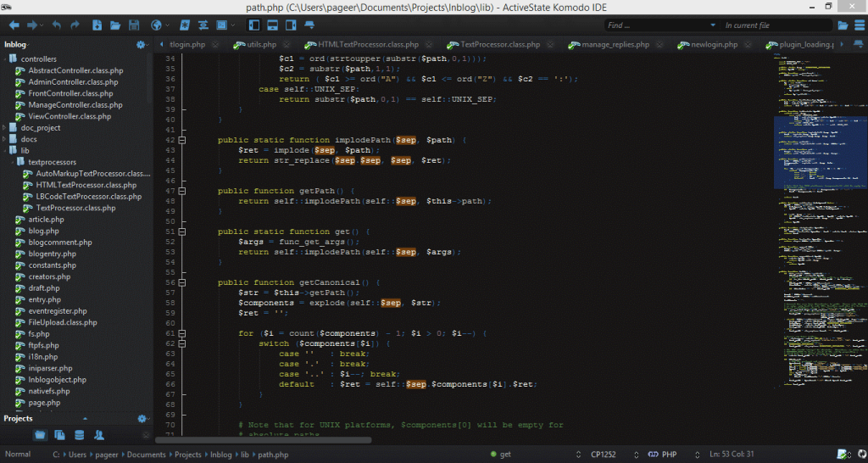Screen dimensions: 868x463
Task: Click the Open File folder icon in toolbar
Action: click(x=115, y=25)
